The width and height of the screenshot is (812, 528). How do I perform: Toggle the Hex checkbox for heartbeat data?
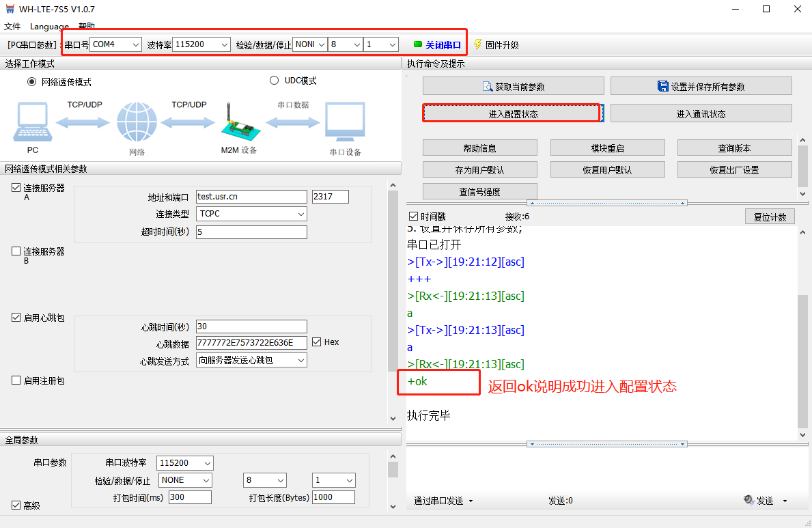tap(317, 342)
